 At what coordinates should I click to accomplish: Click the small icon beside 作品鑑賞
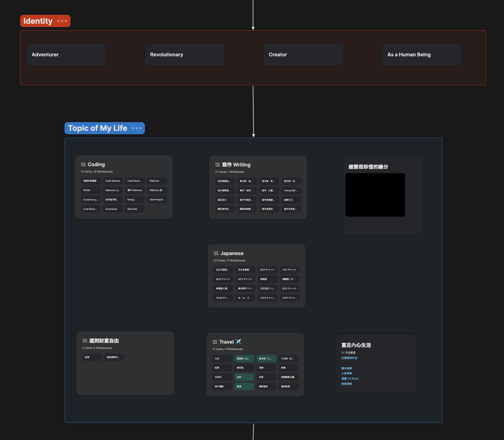pyautogui.click(x=343, y=353)
